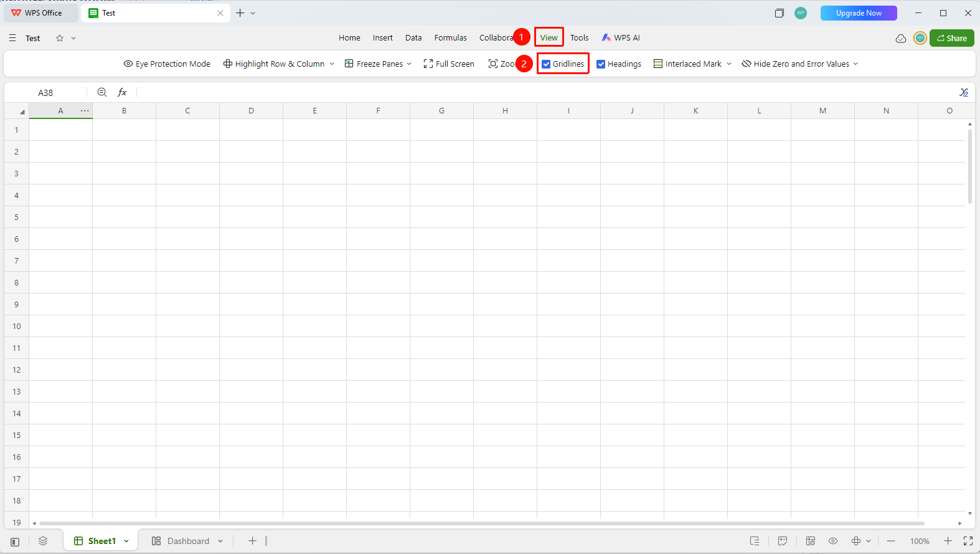
Task: Open the Home ribbon tab
Action: pyautogui.click(x=349, y=38)
